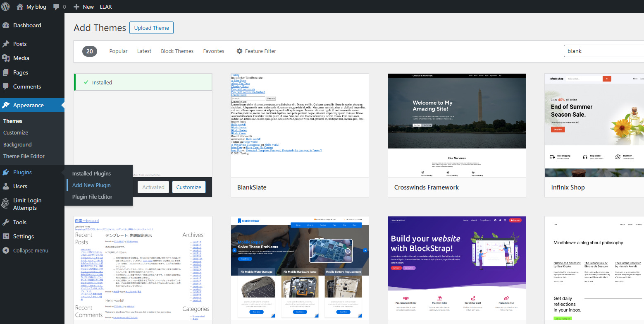This screenshot has height=324, width=644.
Task: Open the BlankSlate theme preview thumbnail
Action: [300, 125]
